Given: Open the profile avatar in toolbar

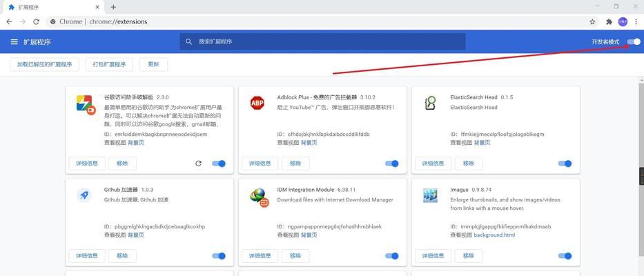Looking at the screenshot, I should (x=623, y=22).
